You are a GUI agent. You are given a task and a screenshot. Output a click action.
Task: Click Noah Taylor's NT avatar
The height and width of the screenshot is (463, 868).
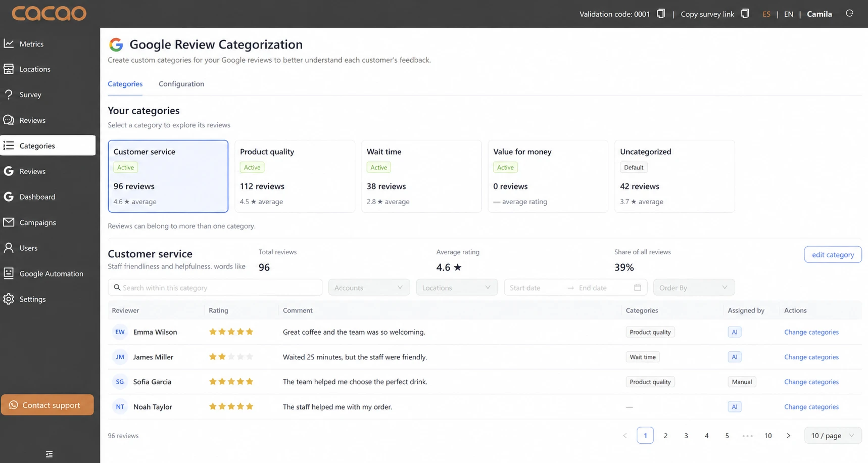tap(120, 406)
